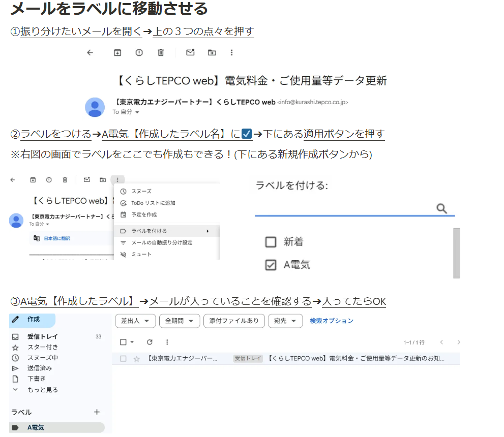Image resolution: width=504 pixels, height=437 pixels.
Task: Check the 新着 label checkbox
Action: point(271,242)
